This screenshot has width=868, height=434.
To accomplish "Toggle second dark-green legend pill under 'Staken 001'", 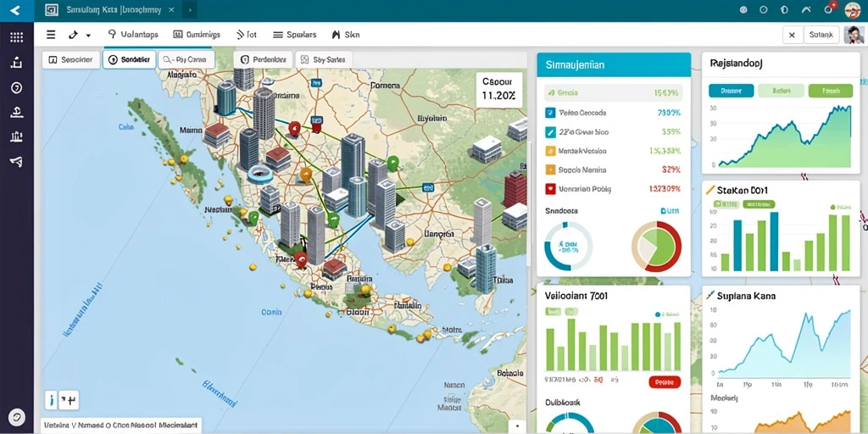I will click(x=757, y=204).
